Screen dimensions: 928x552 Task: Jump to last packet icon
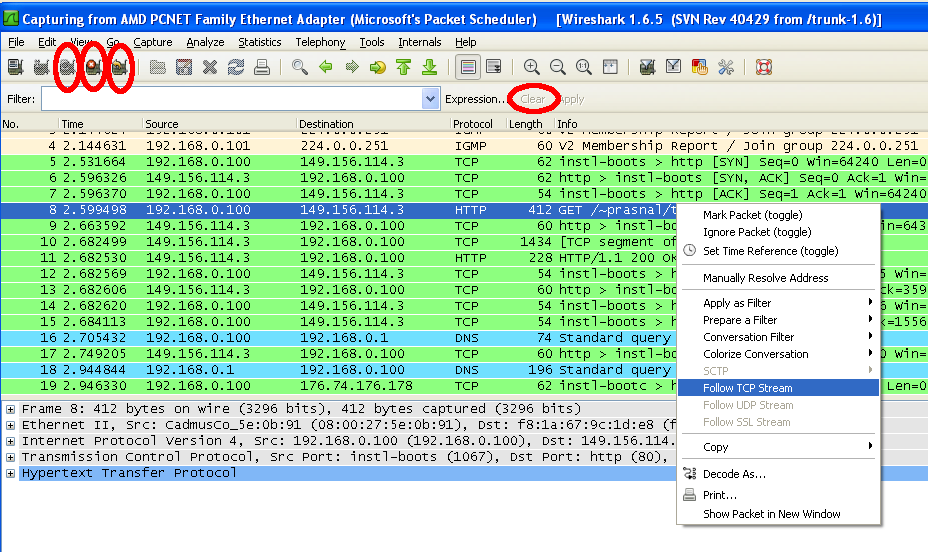430,67
